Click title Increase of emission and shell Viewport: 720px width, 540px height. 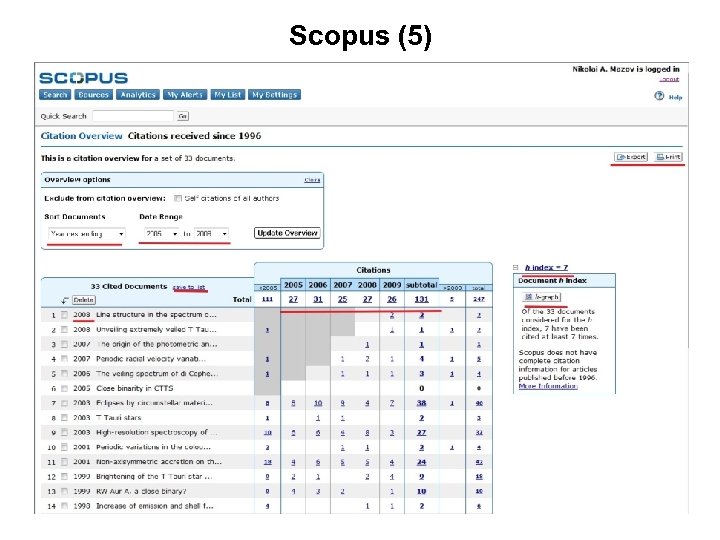155,506
